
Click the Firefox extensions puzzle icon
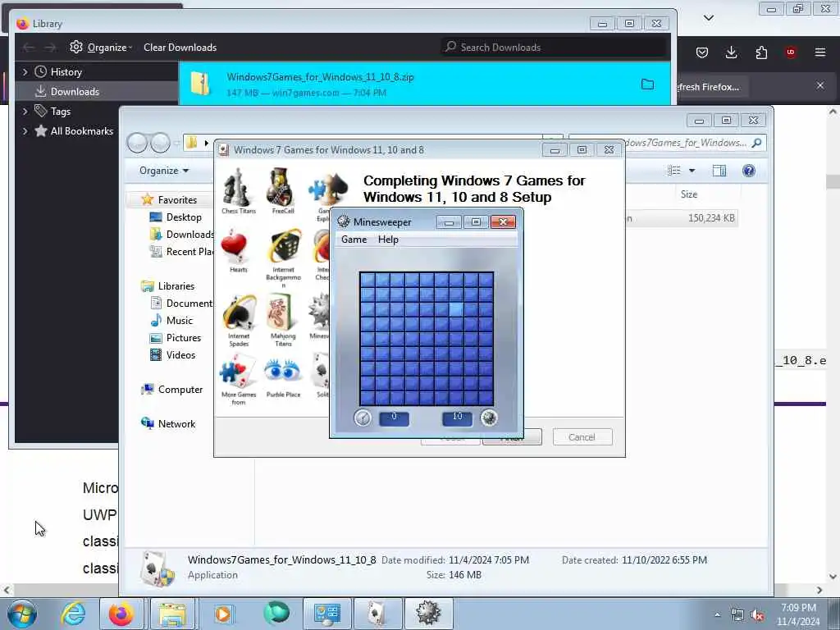tap(761, 52)
